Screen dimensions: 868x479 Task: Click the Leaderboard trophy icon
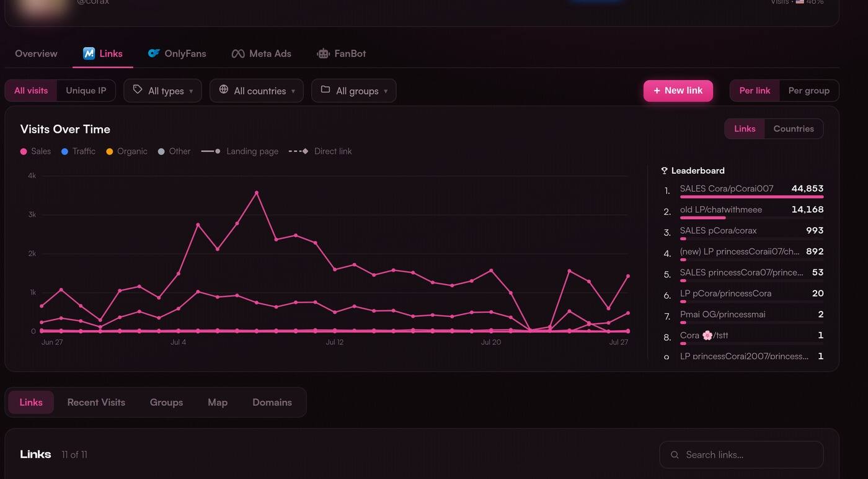coord(664,171)
